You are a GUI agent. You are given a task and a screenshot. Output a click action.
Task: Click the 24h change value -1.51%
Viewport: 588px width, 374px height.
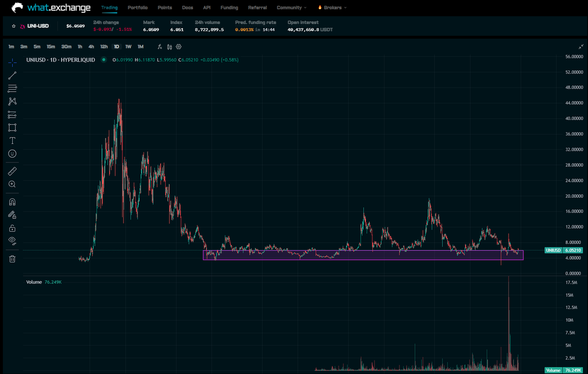124,29
